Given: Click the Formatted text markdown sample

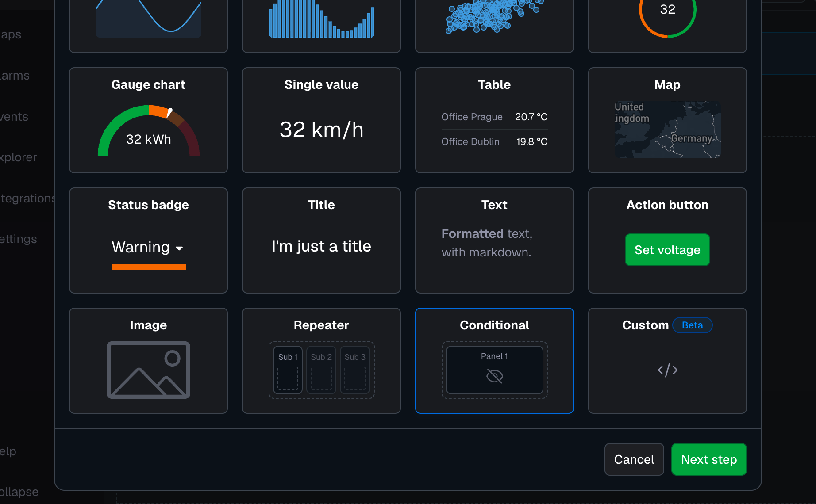Looking at the screenshot, I should 487,243.
